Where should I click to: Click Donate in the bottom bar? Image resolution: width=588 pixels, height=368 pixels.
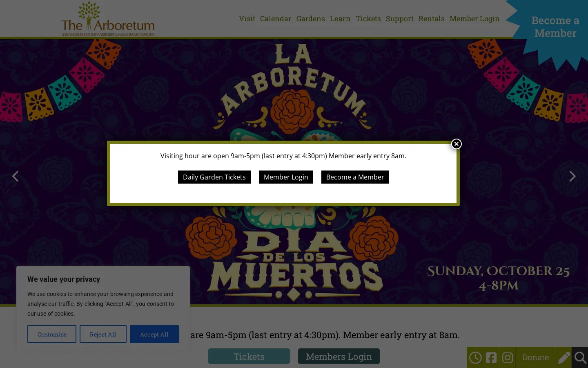535,358
